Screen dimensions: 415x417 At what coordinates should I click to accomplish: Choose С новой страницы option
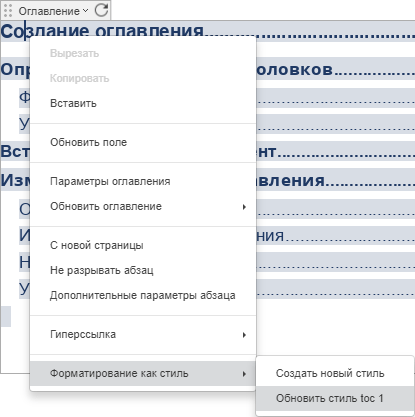click(143, 245)
